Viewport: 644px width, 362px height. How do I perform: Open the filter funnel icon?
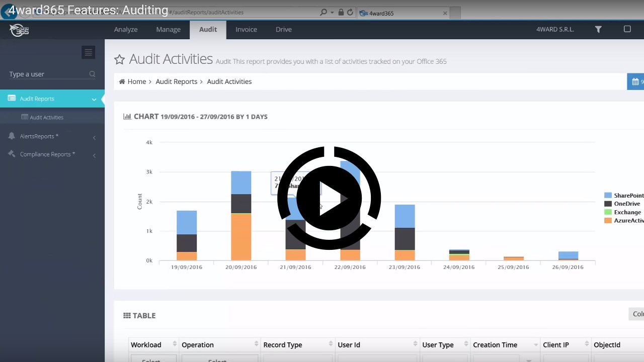click(598, 30)
